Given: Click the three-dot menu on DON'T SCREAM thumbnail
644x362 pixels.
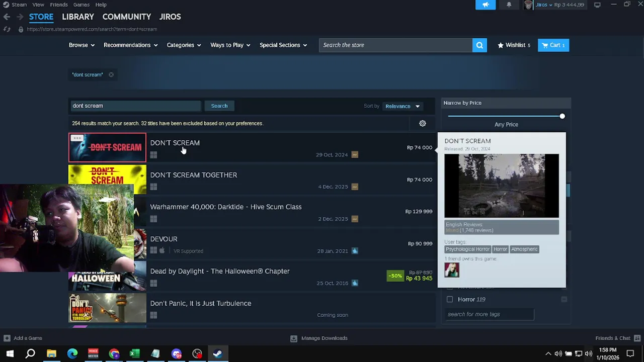Looking at the screenshot, I should [x=77, y=138].
